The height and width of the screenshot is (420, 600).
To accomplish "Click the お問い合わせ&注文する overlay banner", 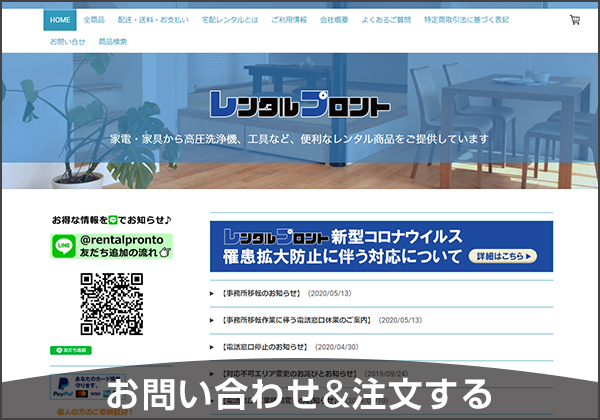I will coord(300,394).
